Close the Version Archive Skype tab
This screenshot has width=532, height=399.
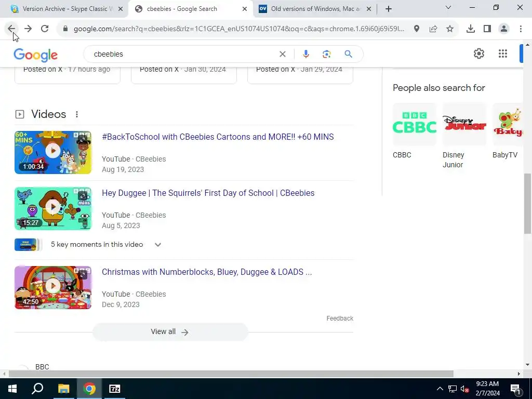pyautogui.click(x=121, y=9)
